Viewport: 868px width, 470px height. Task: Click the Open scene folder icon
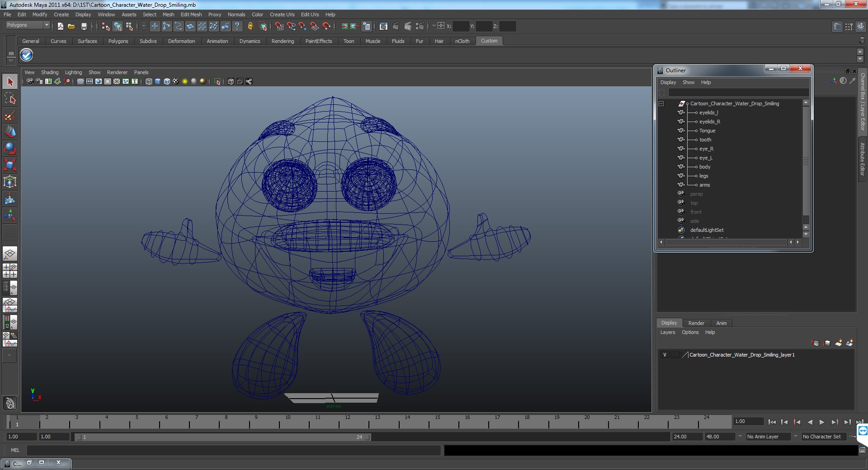tap(71, 27)
